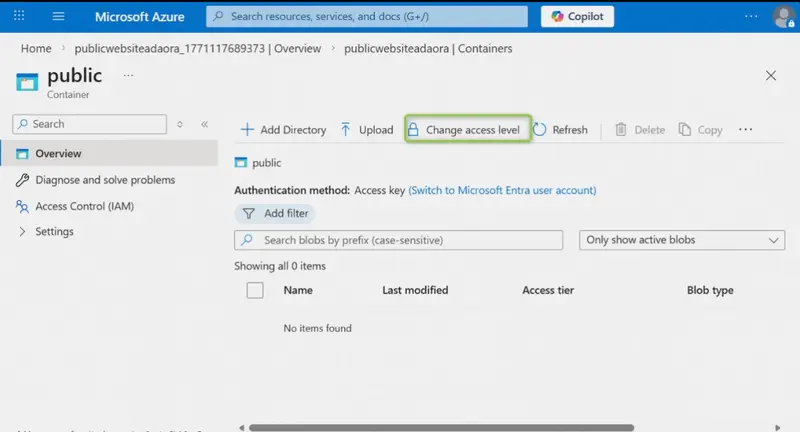This screenshot has width=800, height=432.
Task: Tick the select-all blobs checkbox
Action: pos(255,290)
